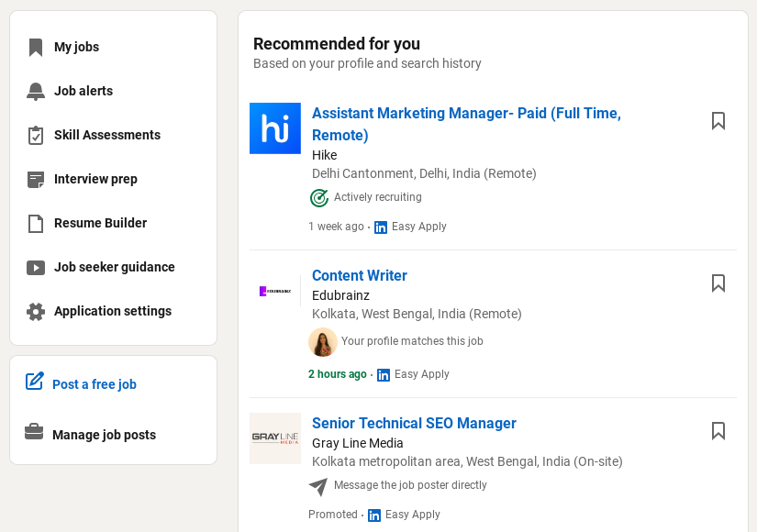
Task: Click the Promoted label
Action: [x=333, y=515]
